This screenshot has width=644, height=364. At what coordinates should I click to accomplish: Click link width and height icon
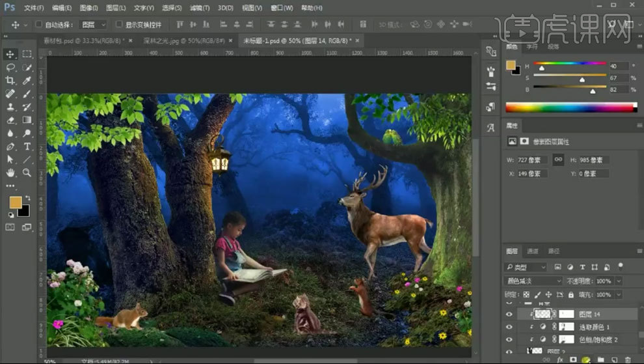(558, 160)
